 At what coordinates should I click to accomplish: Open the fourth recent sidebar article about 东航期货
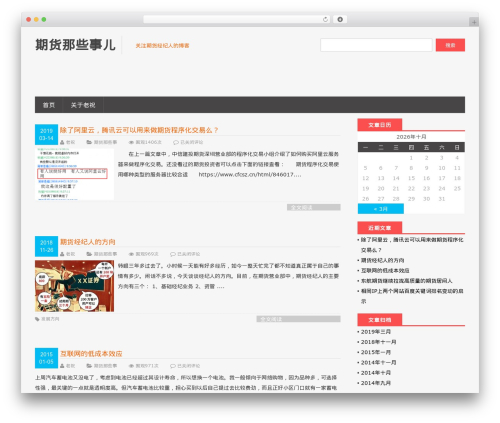point(407,281)
